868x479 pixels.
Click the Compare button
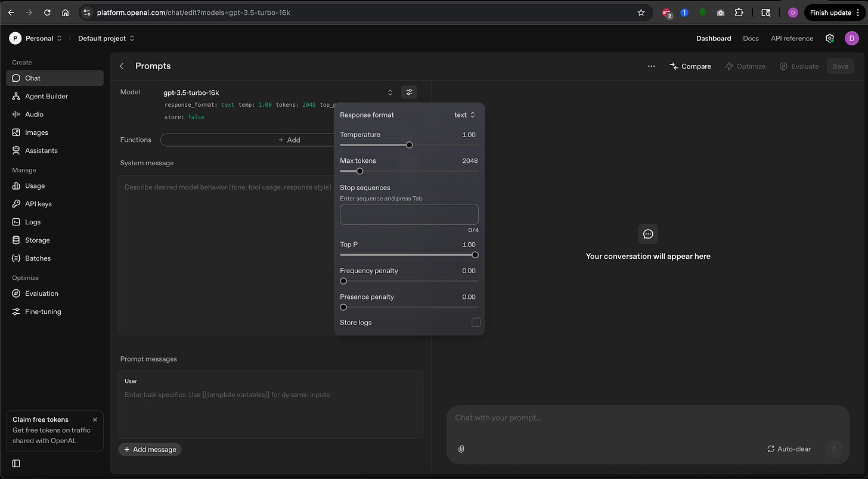click(690, 66)
